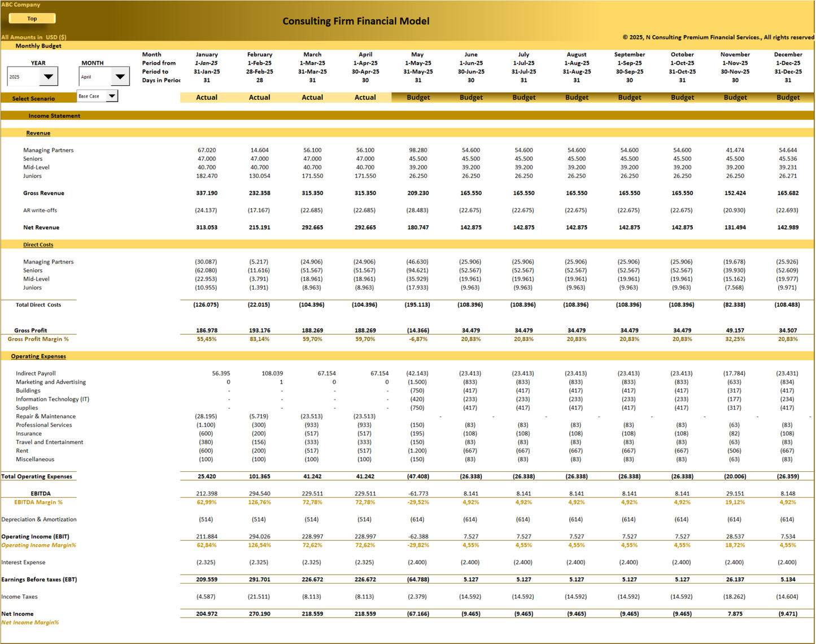Click the Net Revenue row label
This screenshot has height=644, width=816.
pos(41,227)
